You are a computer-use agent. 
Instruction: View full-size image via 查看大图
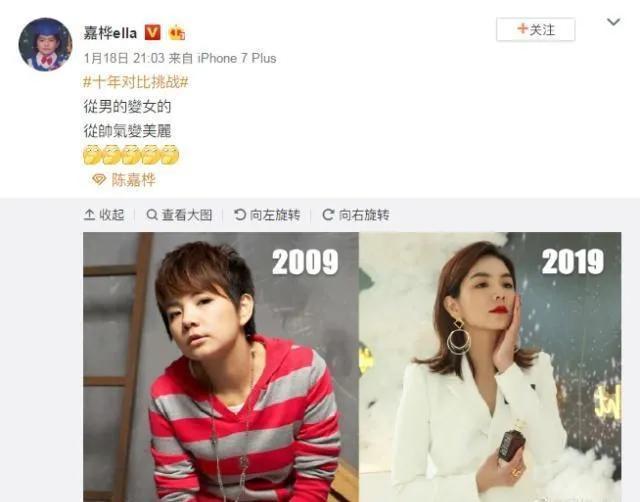179,215
